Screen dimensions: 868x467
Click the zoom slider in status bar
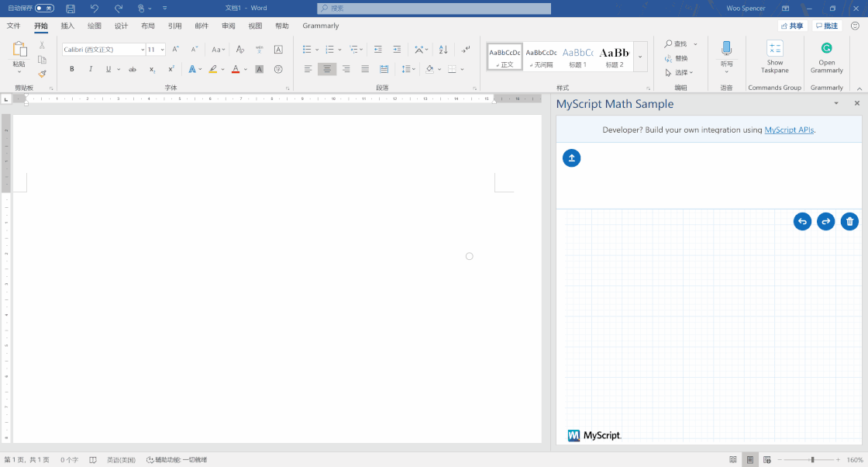[x=811, y=460]
